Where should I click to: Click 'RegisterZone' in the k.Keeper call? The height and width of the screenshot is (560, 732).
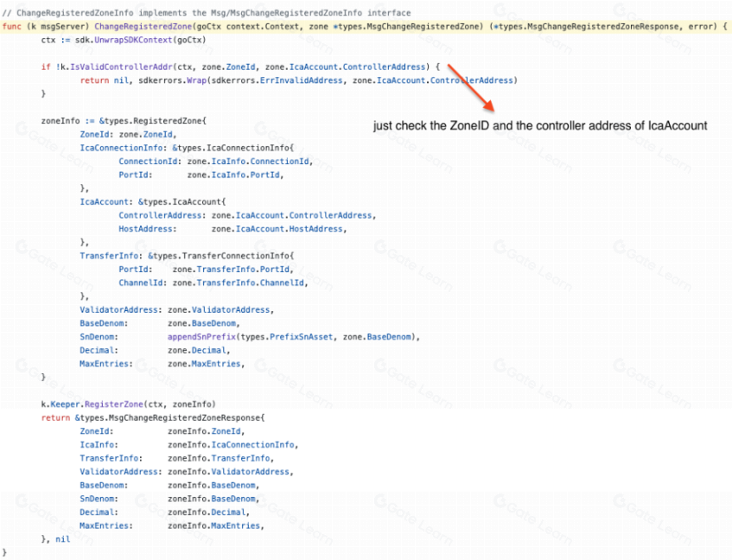[114, 404]
